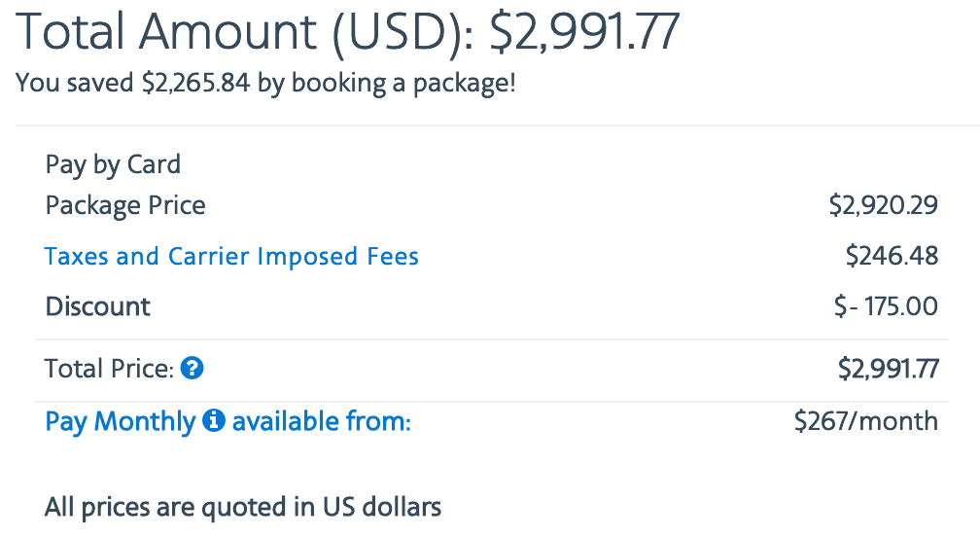
Task: Click the "You saved" package savings message
Action: click(x=265, y=83)
